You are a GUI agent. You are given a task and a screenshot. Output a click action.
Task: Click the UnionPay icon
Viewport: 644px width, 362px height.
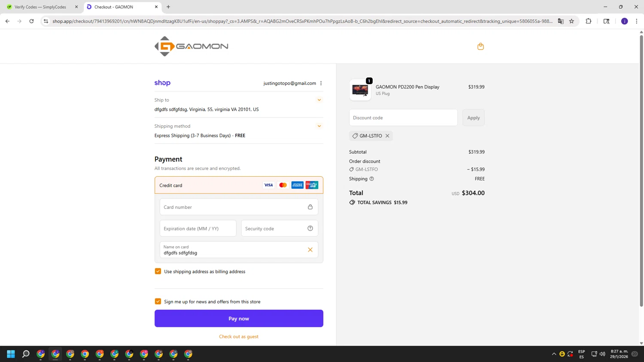tap(312, 185)
